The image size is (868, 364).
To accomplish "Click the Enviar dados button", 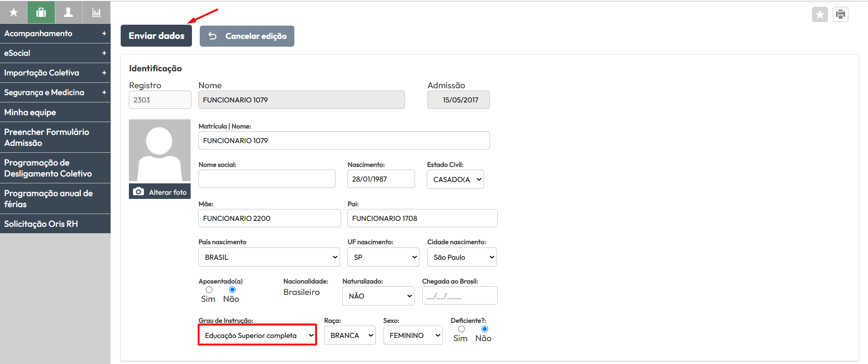I will pos(156,36).
